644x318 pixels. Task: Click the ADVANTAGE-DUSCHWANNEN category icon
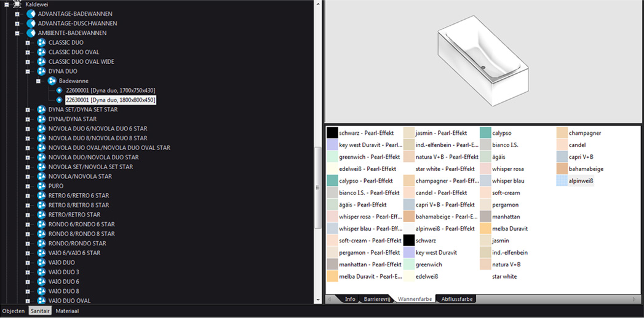click(31, 23)
